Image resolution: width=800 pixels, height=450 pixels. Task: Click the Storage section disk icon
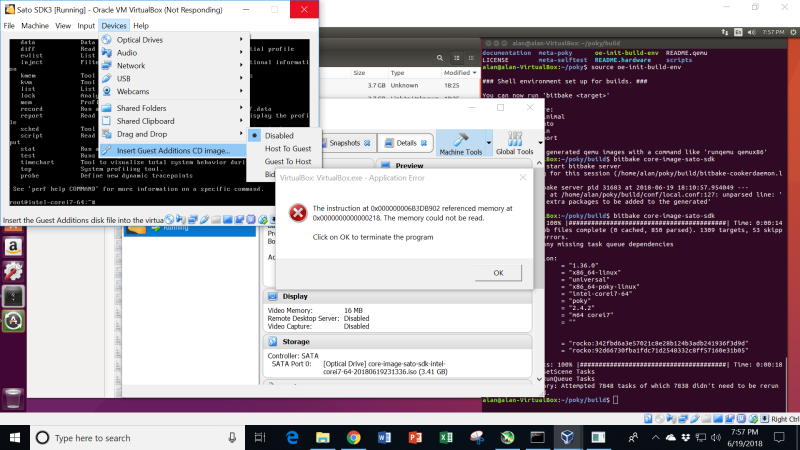pos(273,342)
